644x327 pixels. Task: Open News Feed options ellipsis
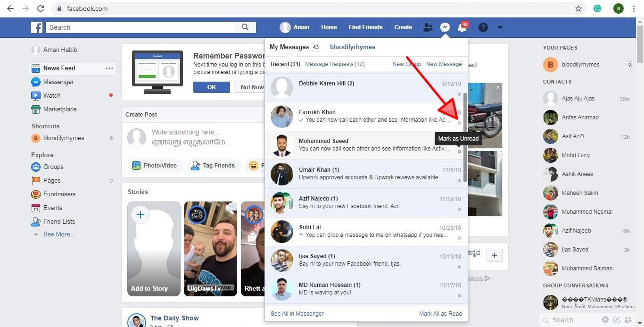[109, 68]
